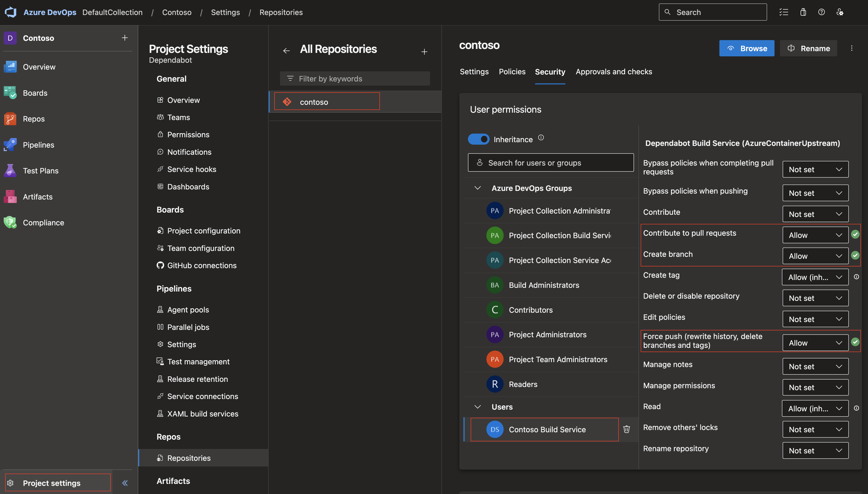Change Contribute permission dropdown value
Viewport: 868px width, 494px height.
(x=815, y=213)
